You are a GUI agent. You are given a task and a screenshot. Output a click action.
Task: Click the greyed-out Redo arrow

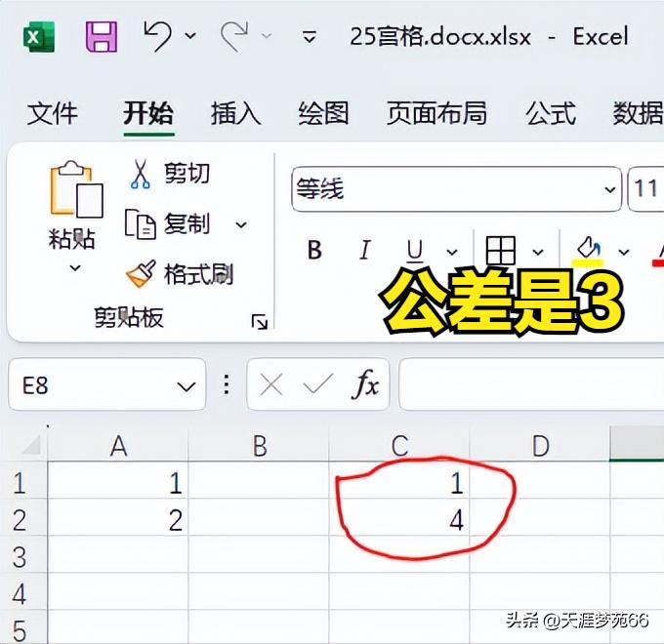(234, 36)
